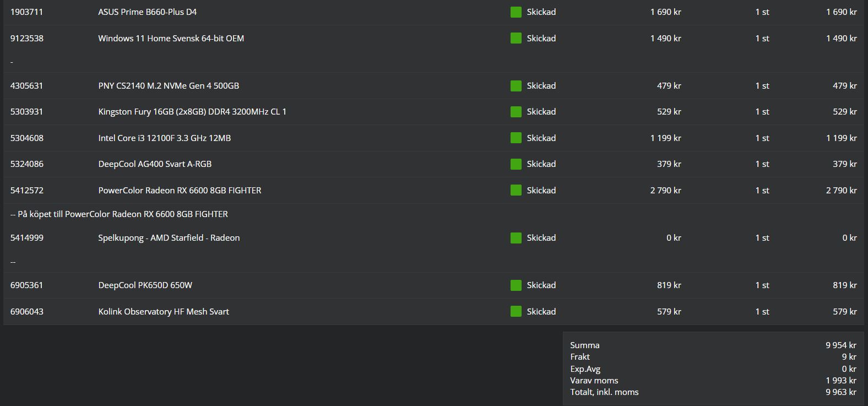Screen dimensions: 868x406
Task: Click the Summa amount 9 954 kr
Action: click(841, 345)
